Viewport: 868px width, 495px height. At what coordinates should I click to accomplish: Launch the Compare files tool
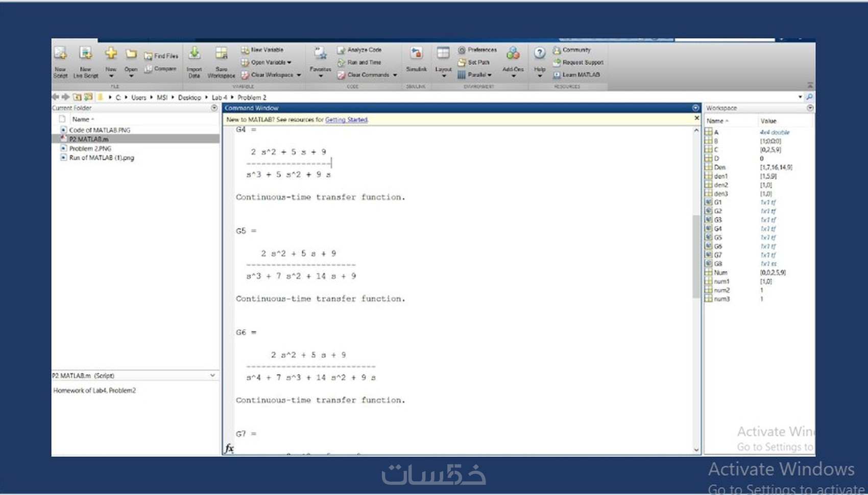[x=160, y=68]
